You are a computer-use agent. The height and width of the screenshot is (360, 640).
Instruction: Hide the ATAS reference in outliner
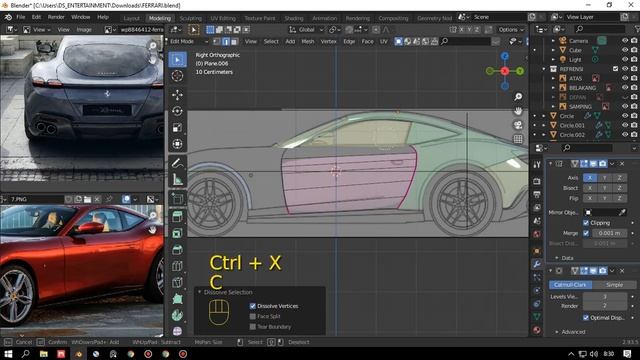(625, 78)
